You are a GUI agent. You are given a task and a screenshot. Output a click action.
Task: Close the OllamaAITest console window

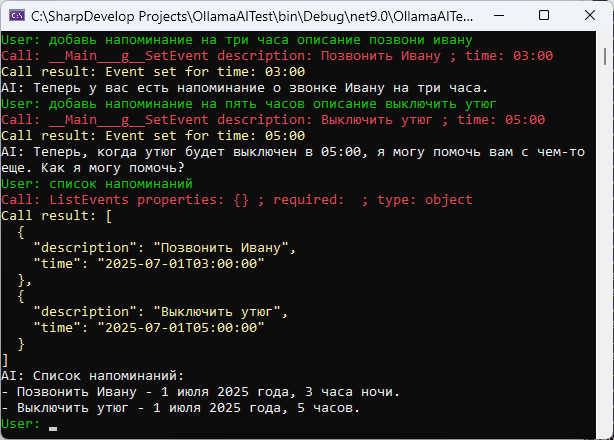[x=589, y=16]
